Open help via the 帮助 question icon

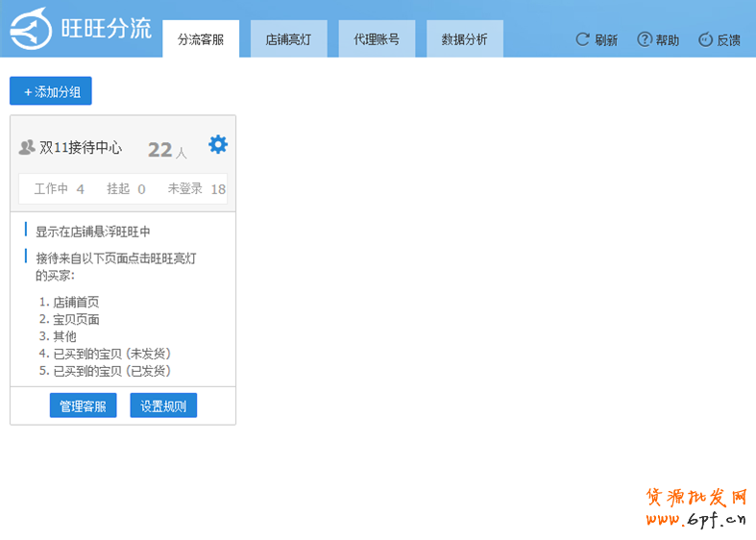coord(645,39)
